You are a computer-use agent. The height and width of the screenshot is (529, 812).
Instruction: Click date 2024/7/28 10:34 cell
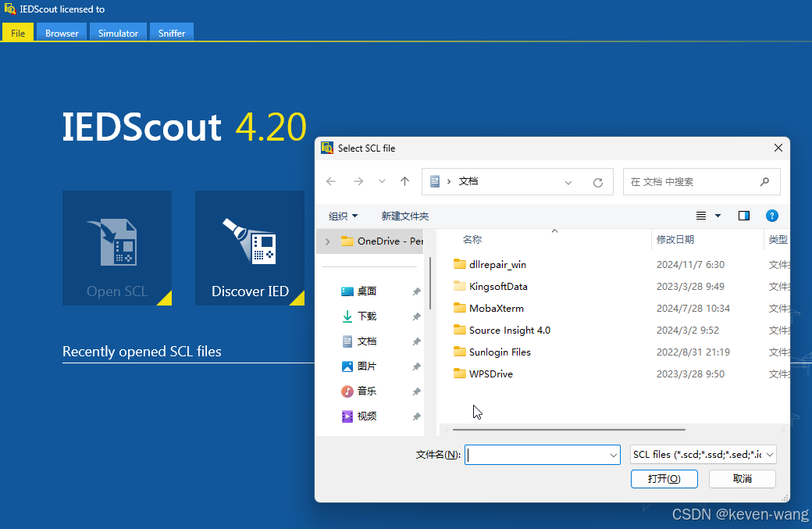693,309
